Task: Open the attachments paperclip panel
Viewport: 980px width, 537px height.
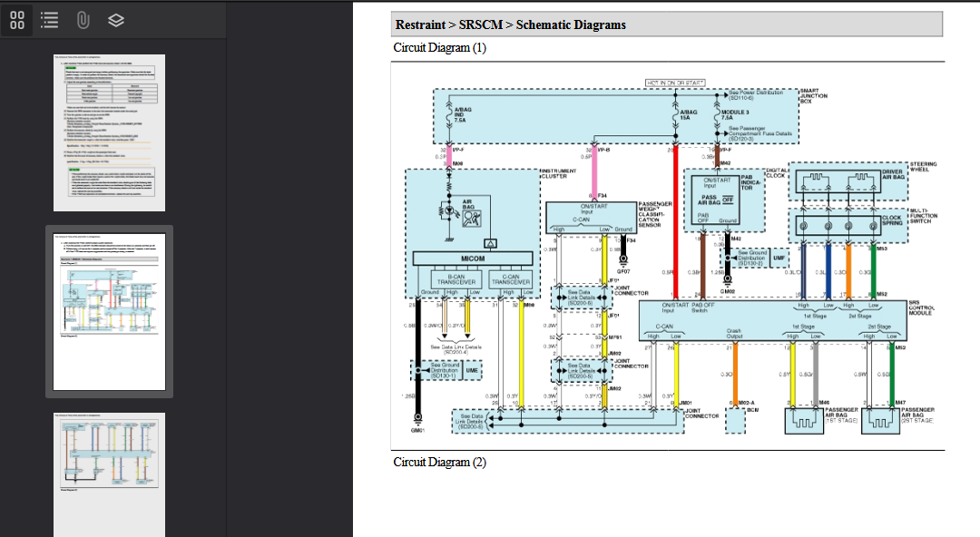Action: pyautogui.click(x=83, y=20)
